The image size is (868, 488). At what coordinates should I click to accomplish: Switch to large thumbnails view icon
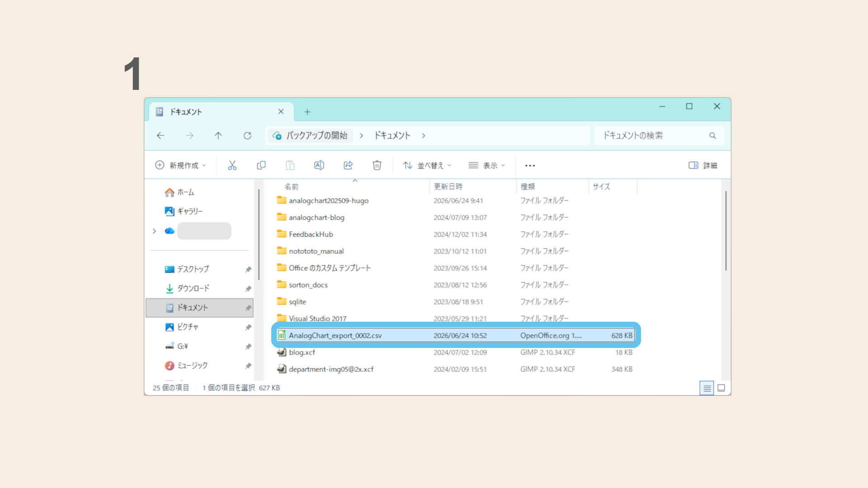pyautogui.click(x=721, y=388)
